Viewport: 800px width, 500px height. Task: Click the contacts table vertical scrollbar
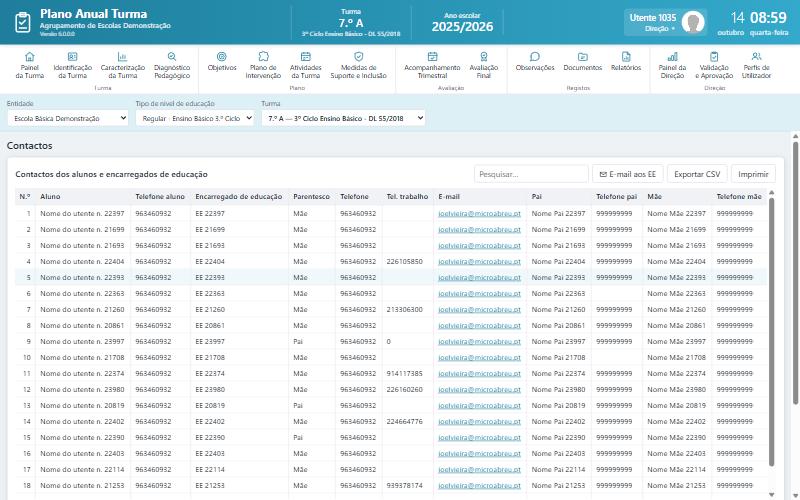click(x=771, y=332)
